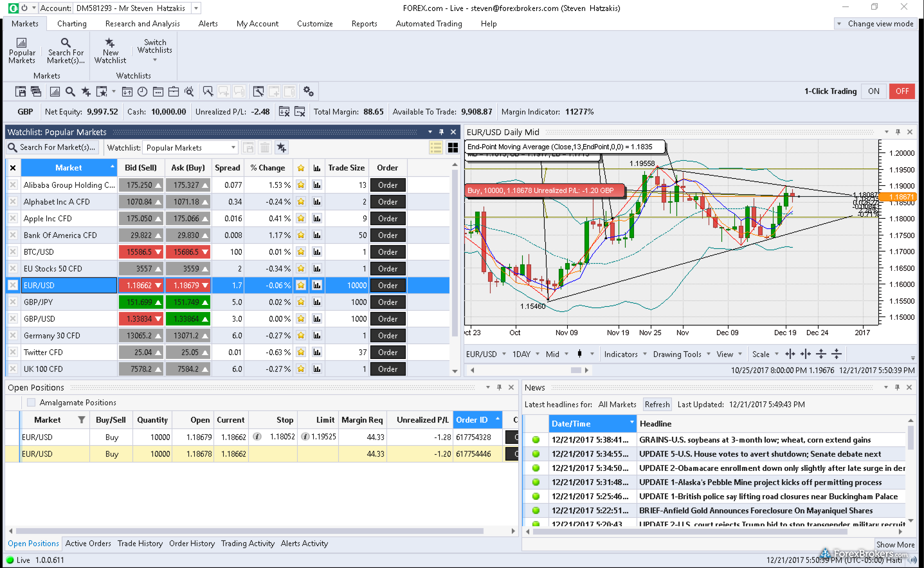
Task: Click vertical expand chart icon
Action: click(x=821, y=354)
